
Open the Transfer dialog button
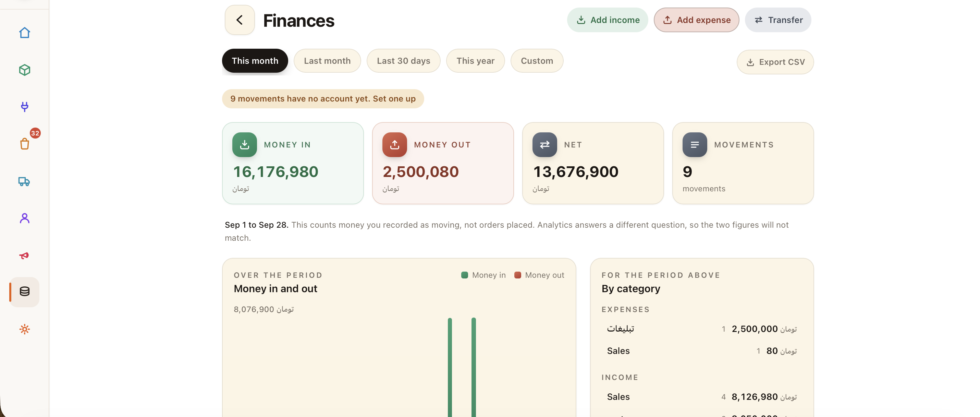point(777,20)
